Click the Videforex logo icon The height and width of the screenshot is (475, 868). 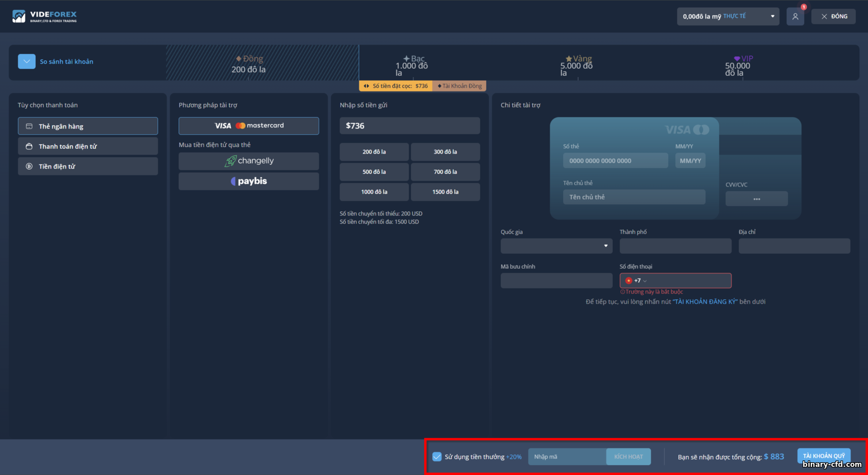pyautogui.click(x=19, y=16)
